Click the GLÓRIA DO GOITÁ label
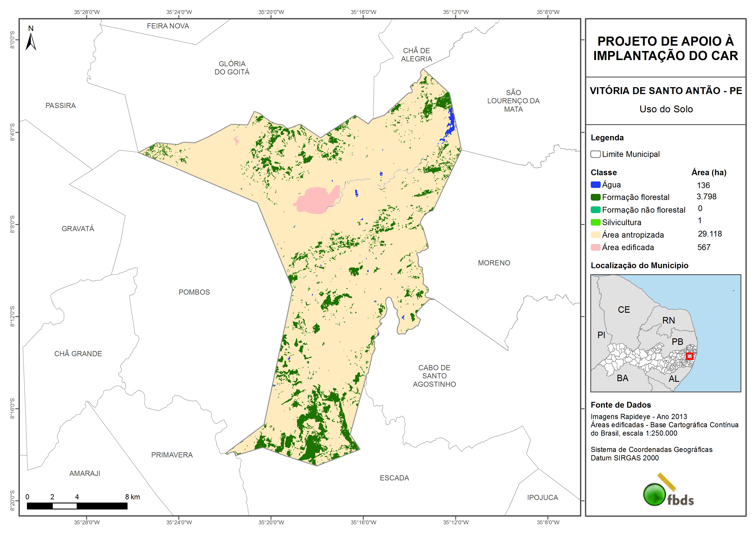The width and height of the screenshot is (756, 534). coord(232,68)
